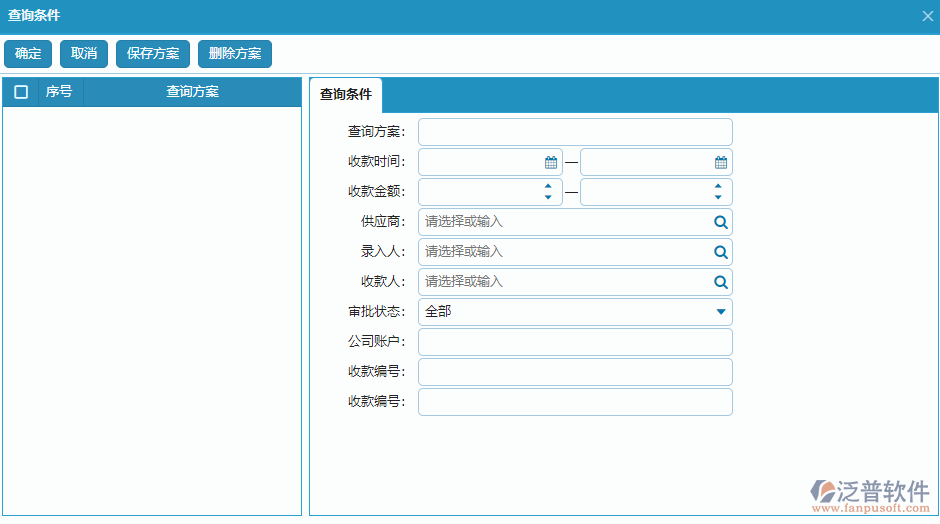Save the scheme with 保存方案
This screenshot has width=940, height=524.
pyautogui.click(x=153, y=54)
